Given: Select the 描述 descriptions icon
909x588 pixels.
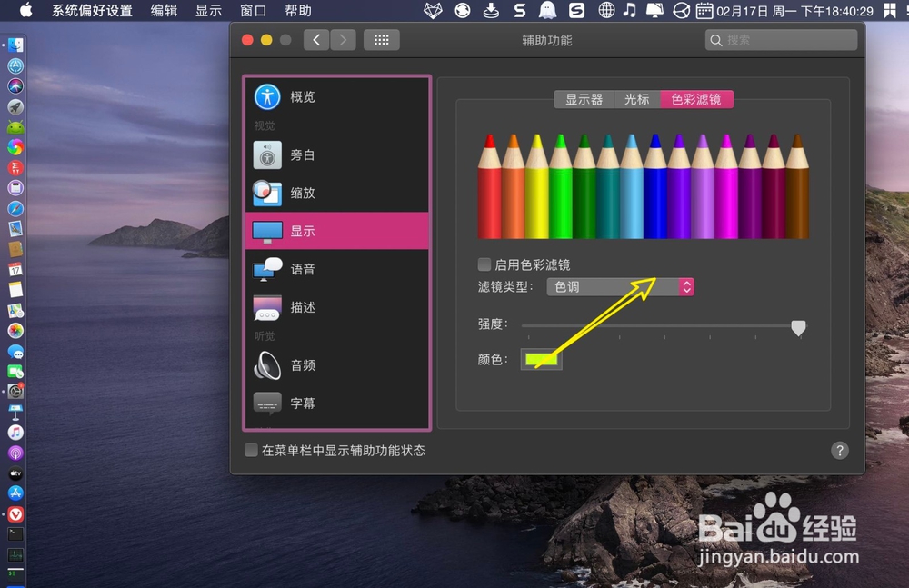Looking at the screenshot, I should 267,307.
